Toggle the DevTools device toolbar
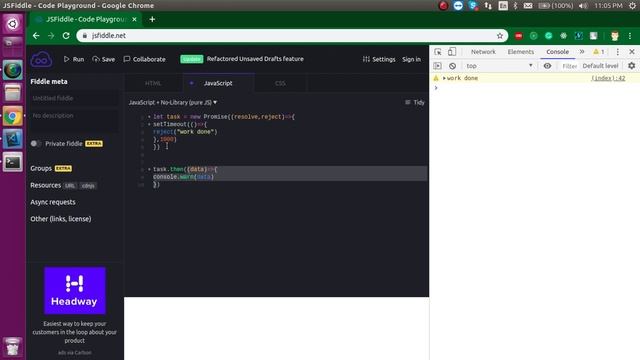Viewport: 640px width, 360px height. 452,52
